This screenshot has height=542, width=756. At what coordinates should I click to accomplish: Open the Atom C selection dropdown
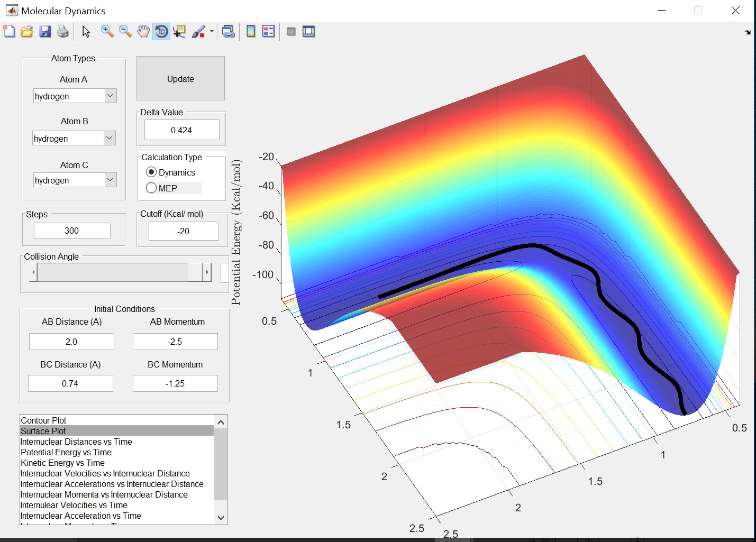[x=110, y=180]
